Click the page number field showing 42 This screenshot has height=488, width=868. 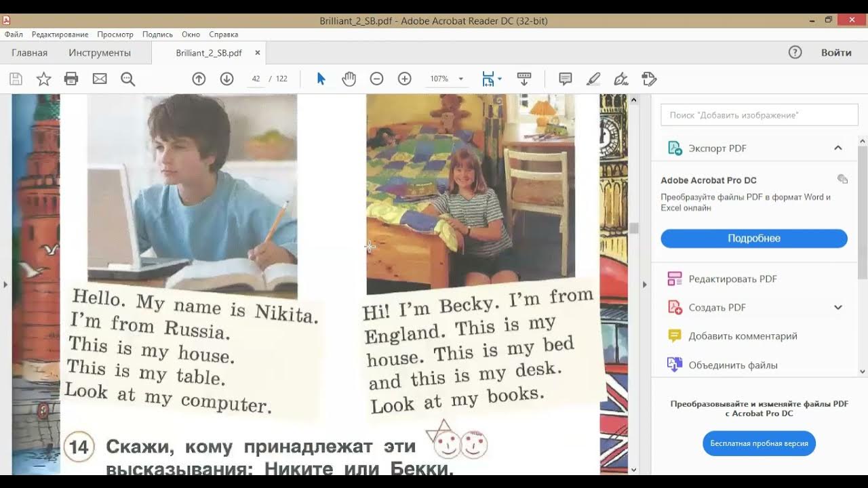256,79
